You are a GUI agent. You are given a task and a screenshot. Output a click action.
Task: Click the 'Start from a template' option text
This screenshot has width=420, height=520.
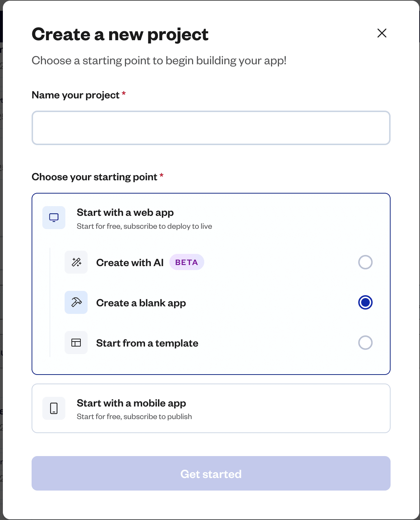pos(147,343)
